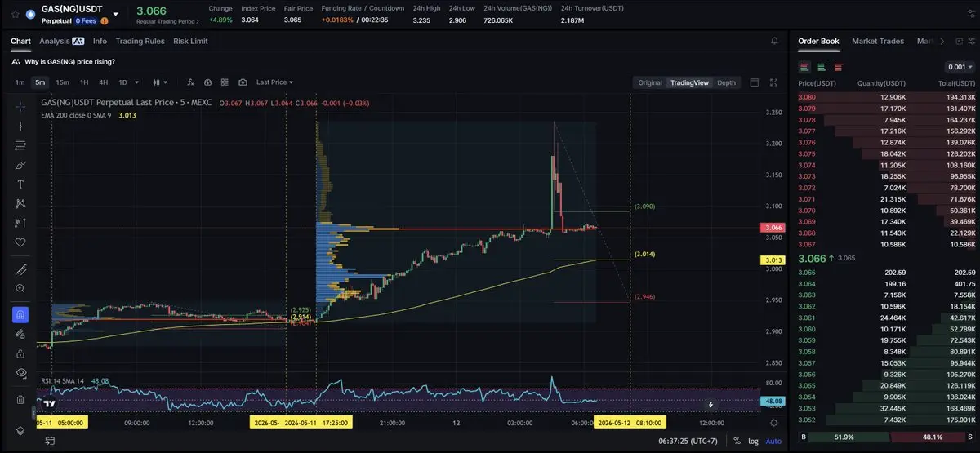The image size is (980, 453).
Task: Switch chart to Original view
Action: [650, 82]
